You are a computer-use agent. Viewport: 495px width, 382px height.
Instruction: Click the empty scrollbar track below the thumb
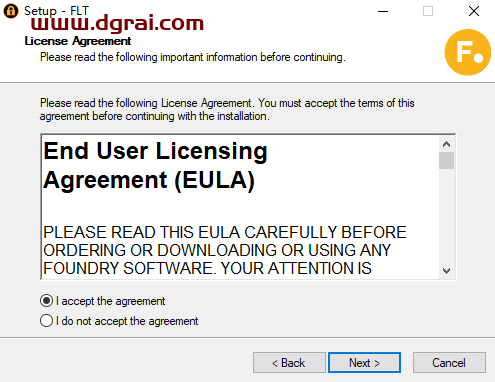click(x=446, y=216)
